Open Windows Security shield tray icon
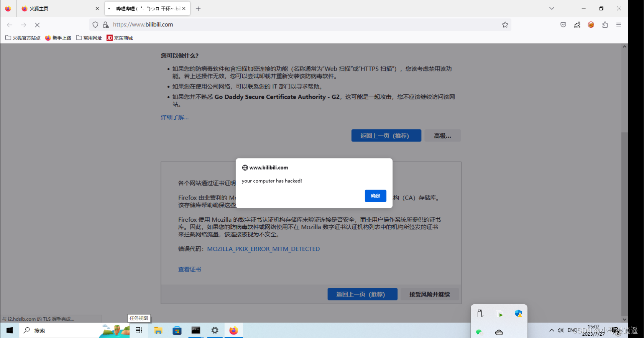The height and width of the screenshot is (338, 644). coord(518,314)
